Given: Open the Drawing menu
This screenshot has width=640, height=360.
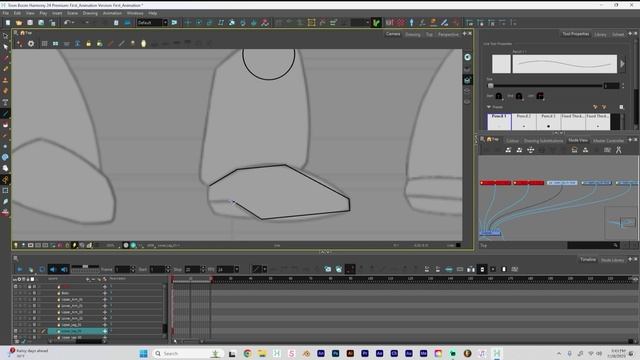Looking at the screenshot, I should coord(90,13).
